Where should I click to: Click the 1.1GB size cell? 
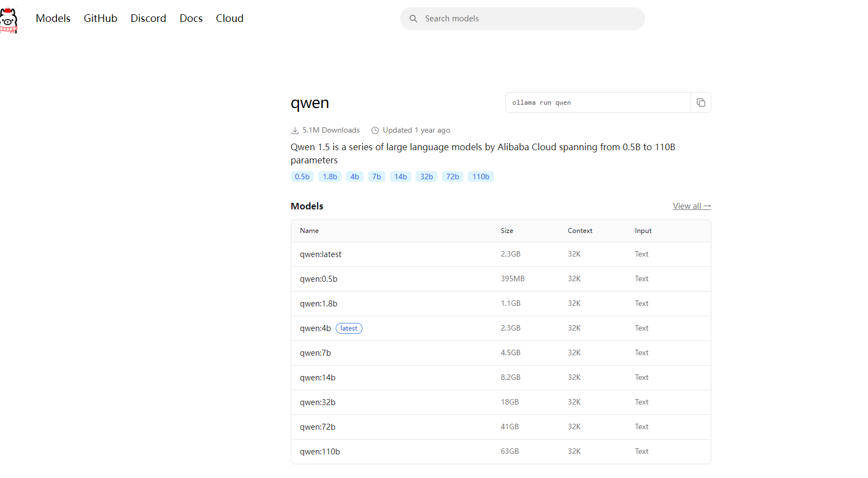(510, 303)
